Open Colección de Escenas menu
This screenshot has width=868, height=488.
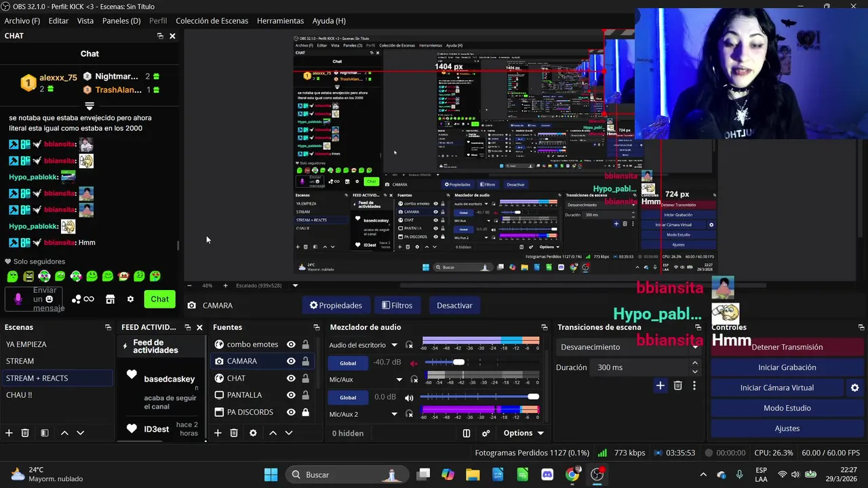212,21
